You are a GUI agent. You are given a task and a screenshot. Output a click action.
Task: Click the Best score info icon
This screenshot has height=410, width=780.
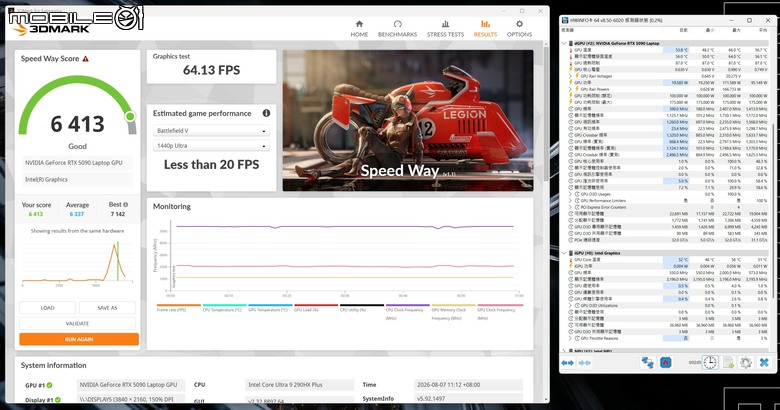click(125, 205)
